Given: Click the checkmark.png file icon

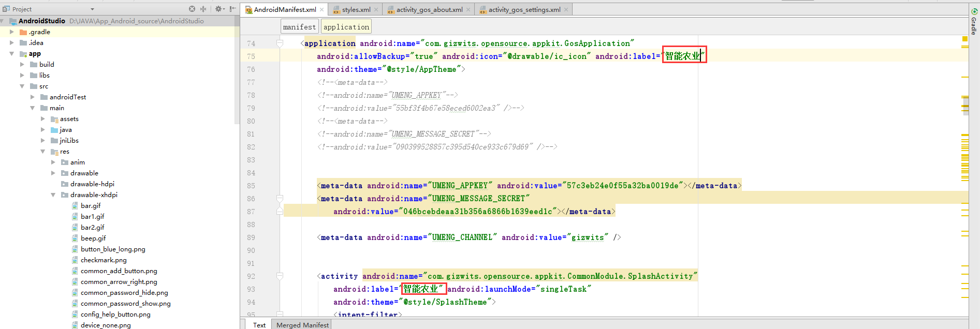Looking at the screenshot, I should (x=75, y=260).
